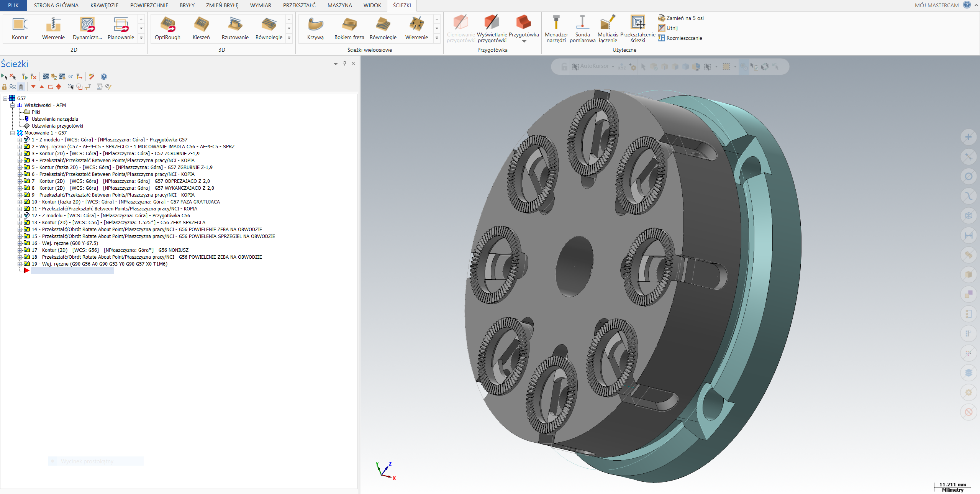Screen dimensions: 980x494
Task: Open the BRYŁY ribbon tab
Action: click(187, 5)
